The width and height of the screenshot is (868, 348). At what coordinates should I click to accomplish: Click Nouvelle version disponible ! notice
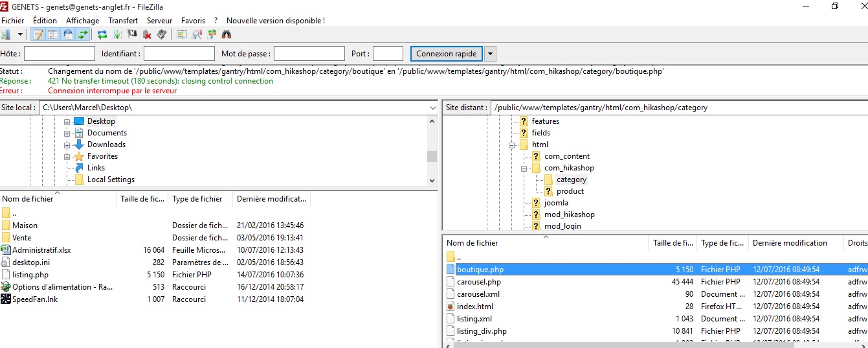coord(276,21)
